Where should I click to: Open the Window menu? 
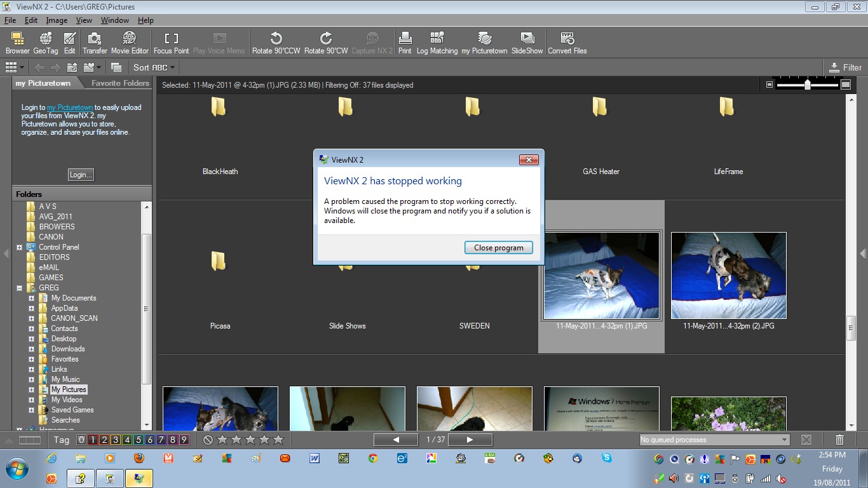[x=115, y=20]
